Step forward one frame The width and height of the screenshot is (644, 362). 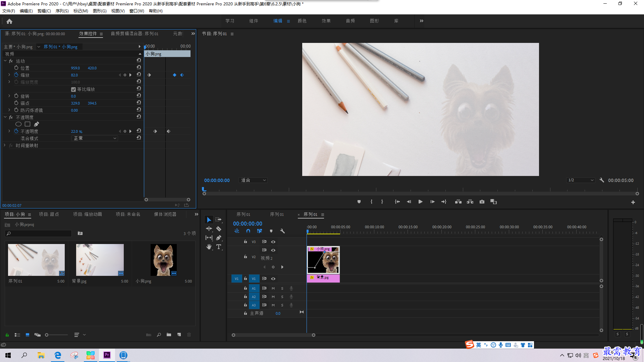coord(432,202)
